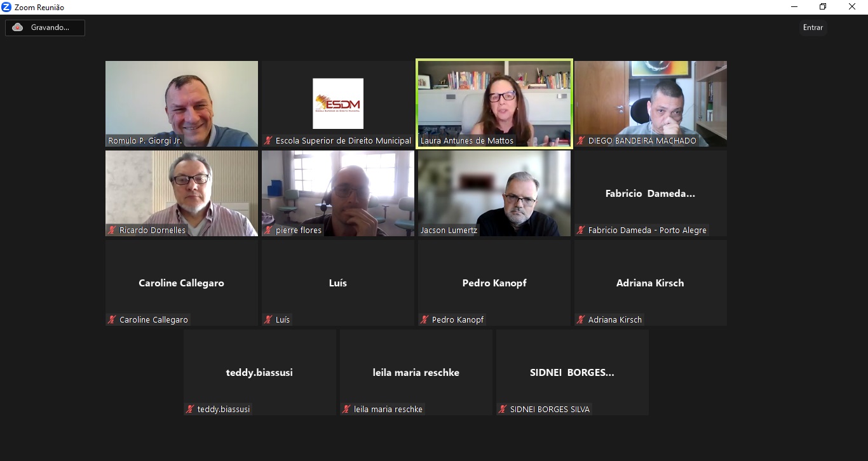Image resolution: width=868 pixels, height=461 pixels.
Task: Click muted mic icon on SIDNEI BORGES SILVA
Action: (x=503, y=409)
